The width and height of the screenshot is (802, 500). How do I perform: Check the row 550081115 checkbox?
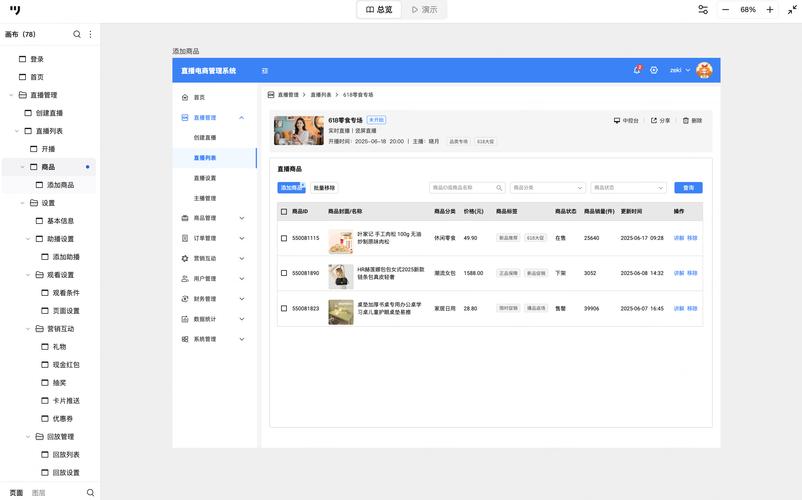coord(284,238)
